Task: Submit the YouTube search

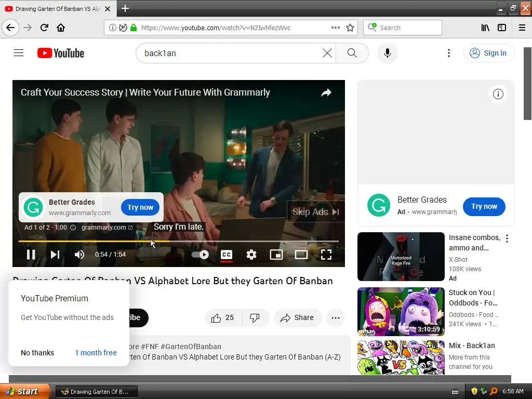Action: 352,53
